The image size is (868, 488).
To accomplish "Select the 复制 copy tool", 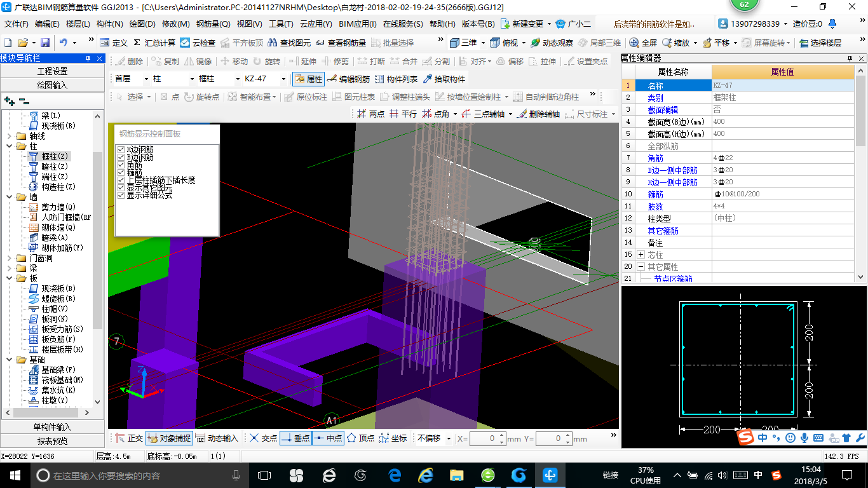I will point(165,62).
